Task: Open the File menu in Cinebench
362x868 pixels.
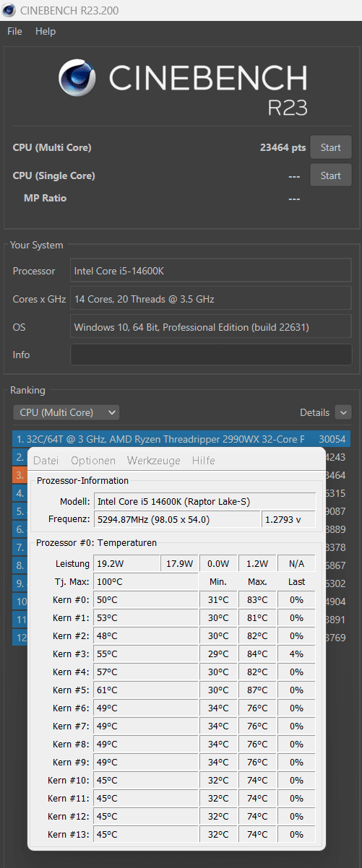Action: 14,31
